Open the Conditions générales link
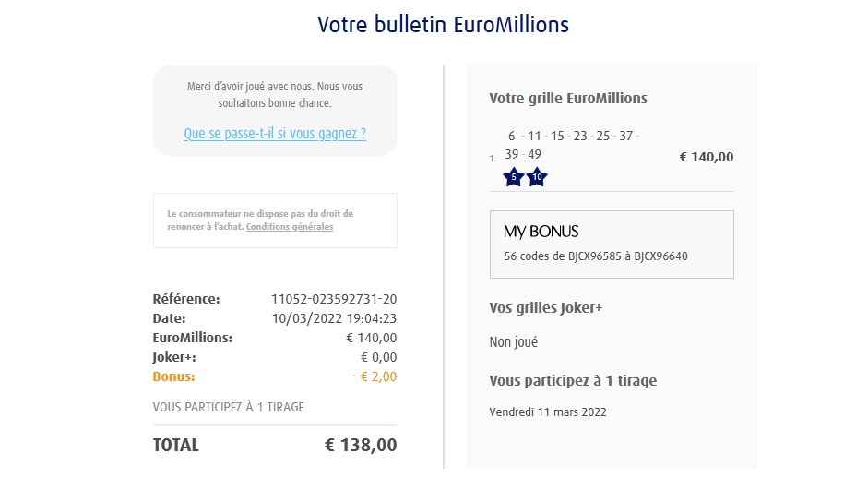This screenshot has height=489, width=868. (290, 227)
